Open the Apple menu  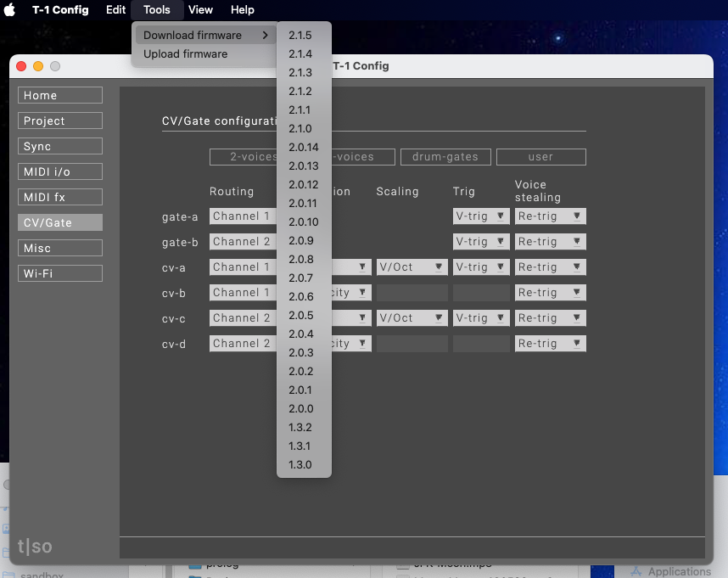click(x=9, y=9)
